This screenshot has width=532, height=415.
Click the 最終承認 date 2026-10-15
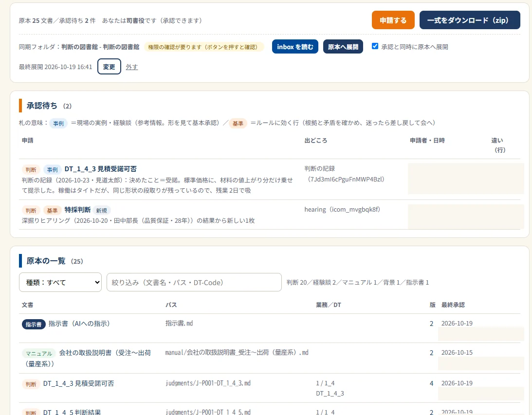(x=457, y=353)
